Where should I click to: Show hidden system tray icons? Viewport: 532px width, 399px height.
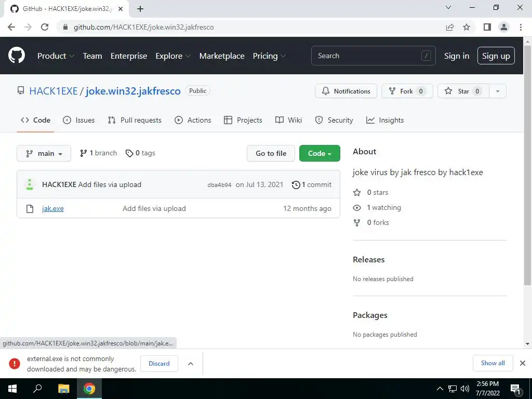(x=440, y=389)
